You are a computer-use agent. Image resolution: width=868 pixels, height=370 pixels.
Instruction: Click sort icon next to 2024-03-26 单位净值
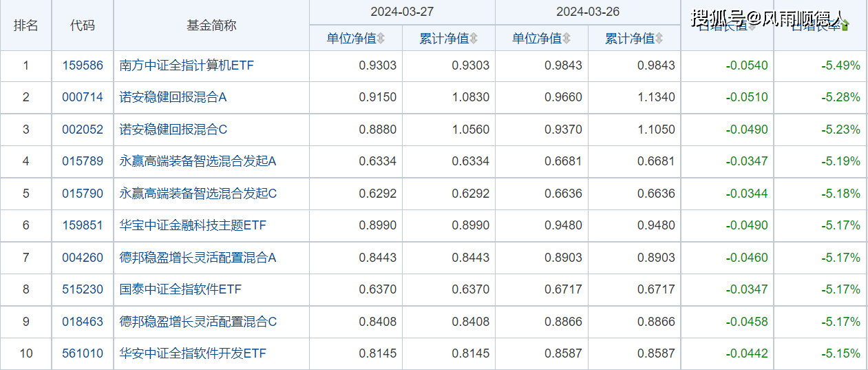(x=567, y=39)
